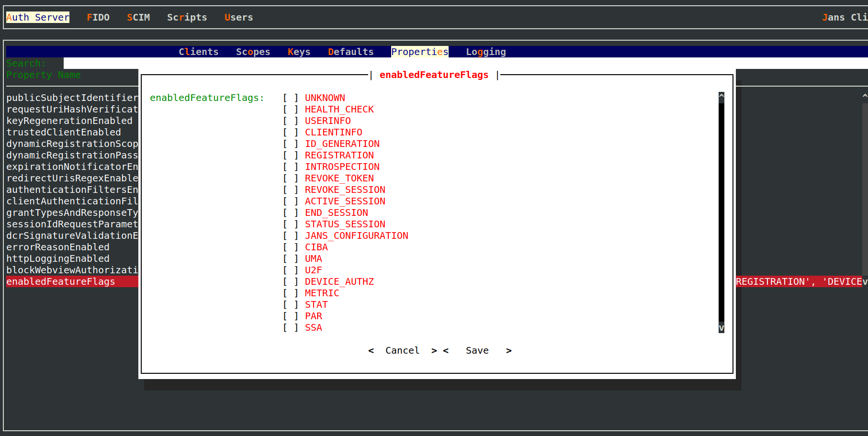868x436 pixels.
Task: Open the Scripts menu item
Action: click(187, 18)
